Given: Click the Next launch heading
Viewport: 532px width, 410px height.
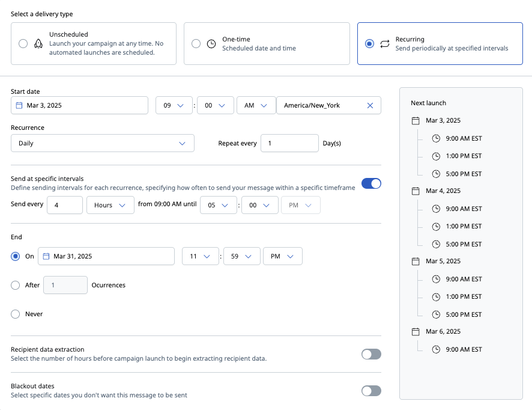Looking at the screenshot, I should (x=429, y=103).
